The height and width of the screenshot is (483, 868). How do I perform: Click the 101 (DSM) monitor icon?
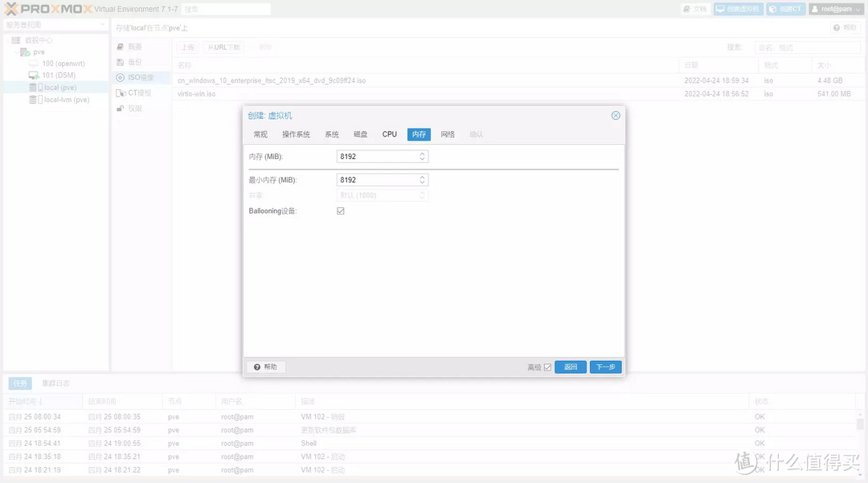(x=34, y=76)
